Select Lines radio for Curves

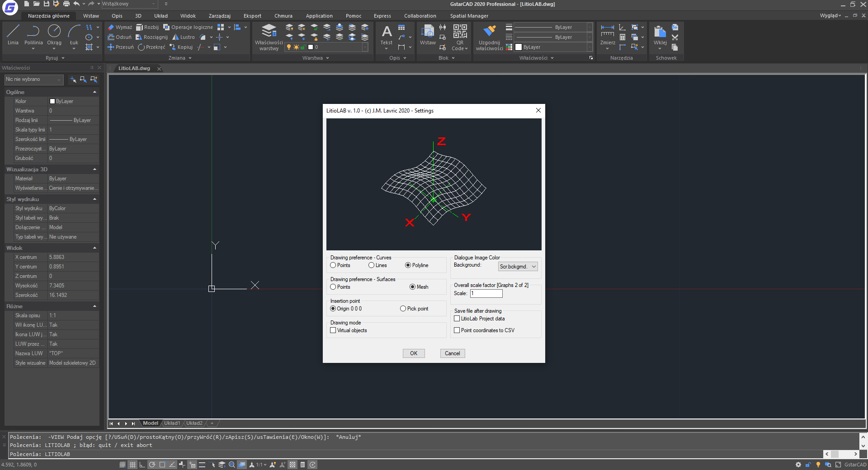pyautogui.click(x=378, y=265)
